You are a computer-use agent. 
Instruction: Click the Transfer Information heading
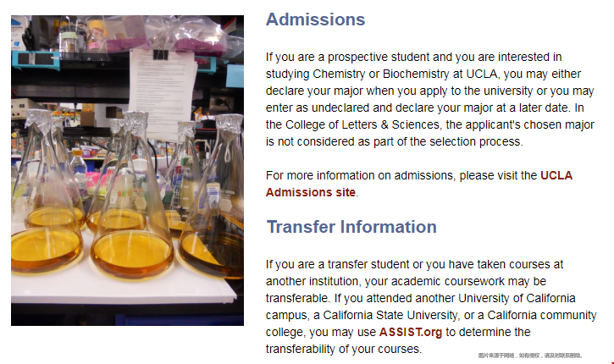[351, 227]
